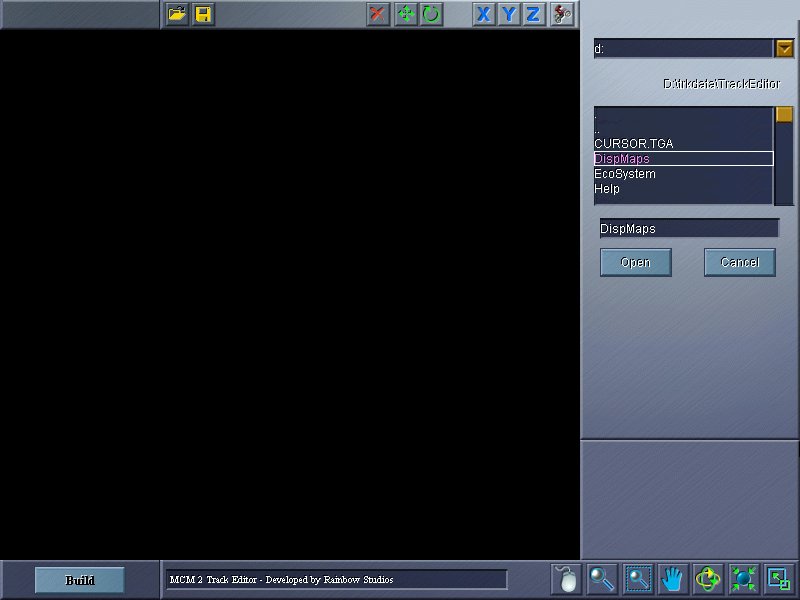Click the zoom extents sphere icon
This screenshot has height=600, width=800.
click(x=743, y=579)
